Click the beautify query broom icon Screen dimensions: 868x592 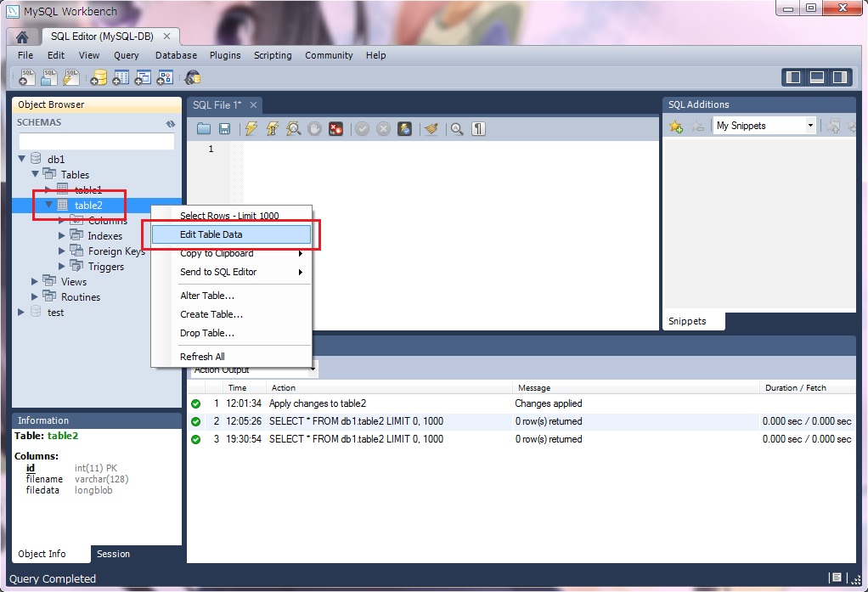[x=431, y=128]
